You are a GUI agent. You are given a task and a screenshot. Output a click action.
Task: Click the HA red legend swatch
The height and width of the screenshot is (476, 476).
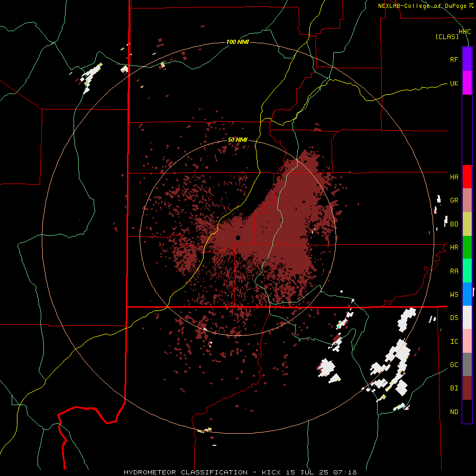coord(467,177)
